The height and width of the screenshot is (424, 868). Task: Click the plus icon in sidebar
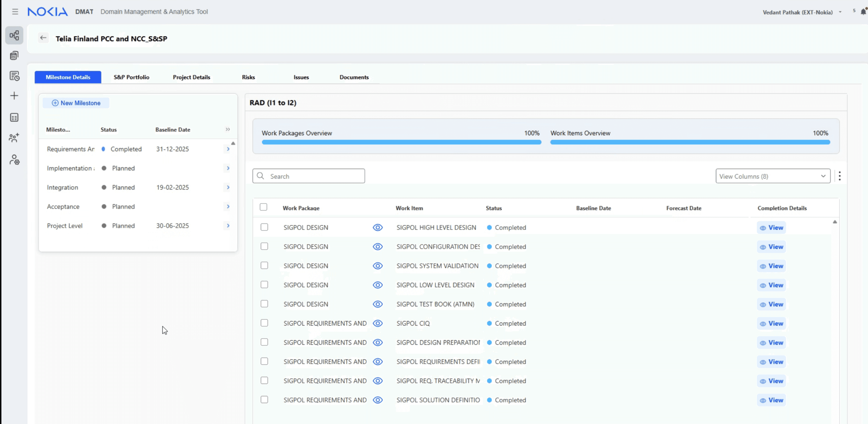14,96
